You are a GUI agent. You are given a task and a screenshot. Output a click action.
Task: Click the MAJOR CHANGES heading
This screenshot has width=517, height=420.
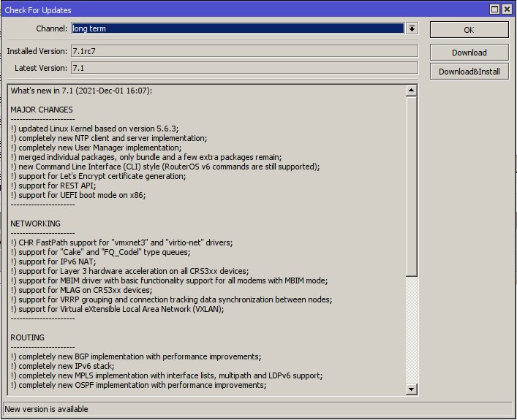(42, 110)
